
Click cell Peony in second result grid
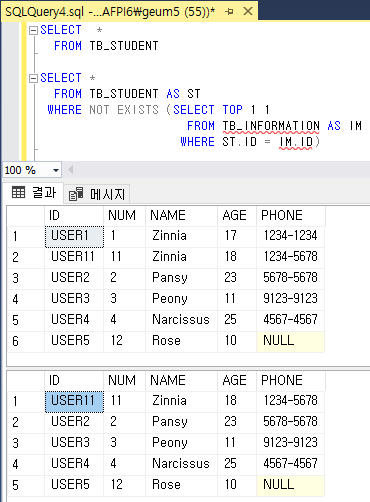(x=181, y=443)
